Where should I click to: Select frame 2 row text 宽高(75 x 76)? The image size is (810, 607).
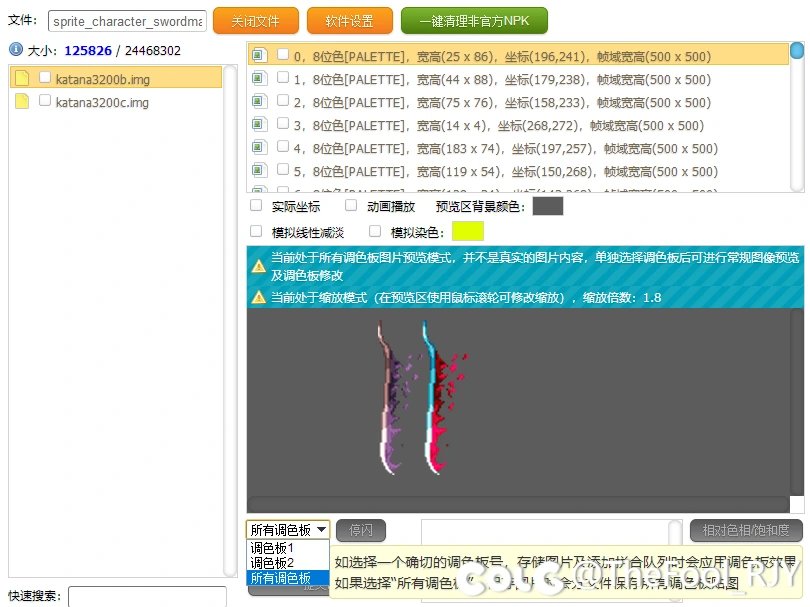click(x=457, y=102)
